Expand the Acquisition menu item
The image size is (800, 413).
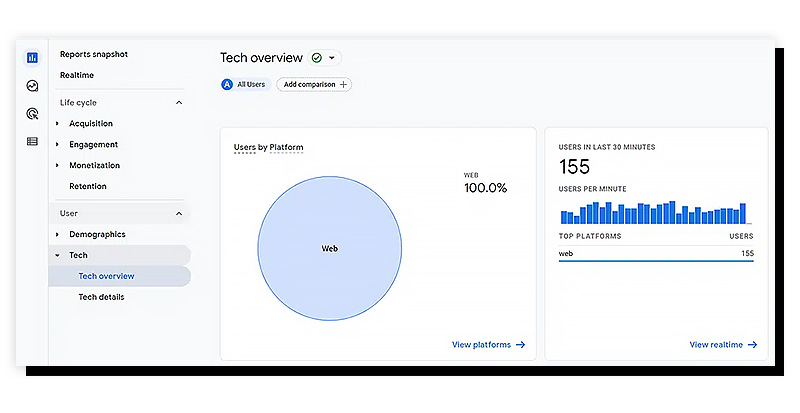click(58, 124)
